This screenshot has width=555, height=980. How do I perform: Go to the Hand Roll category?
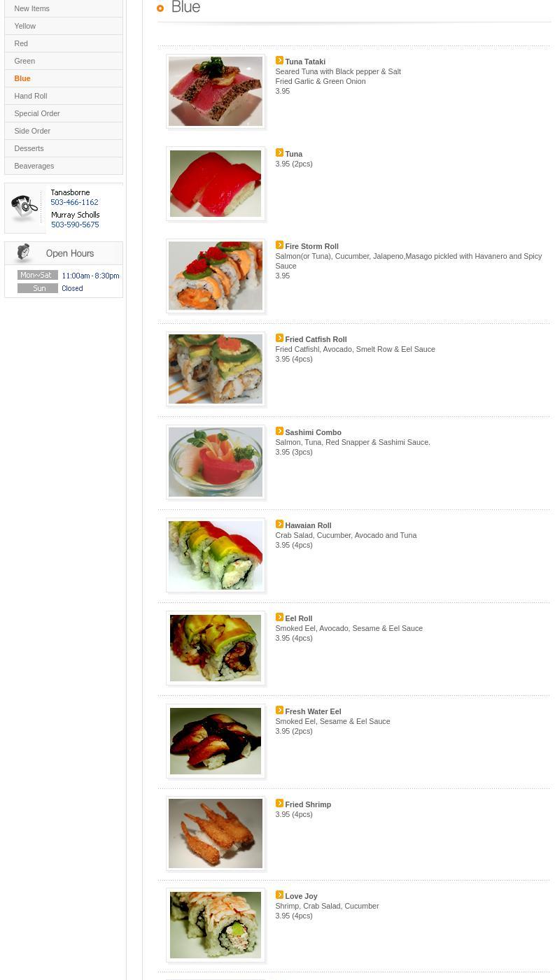64,96
